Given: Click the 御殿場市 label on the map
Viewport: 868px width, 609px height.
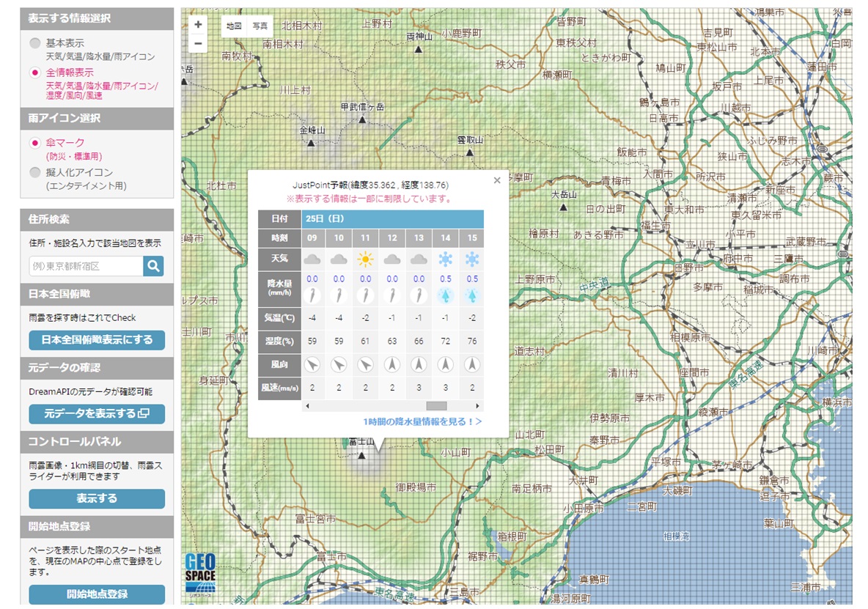Looking at the screenshot, I should 416,487.
